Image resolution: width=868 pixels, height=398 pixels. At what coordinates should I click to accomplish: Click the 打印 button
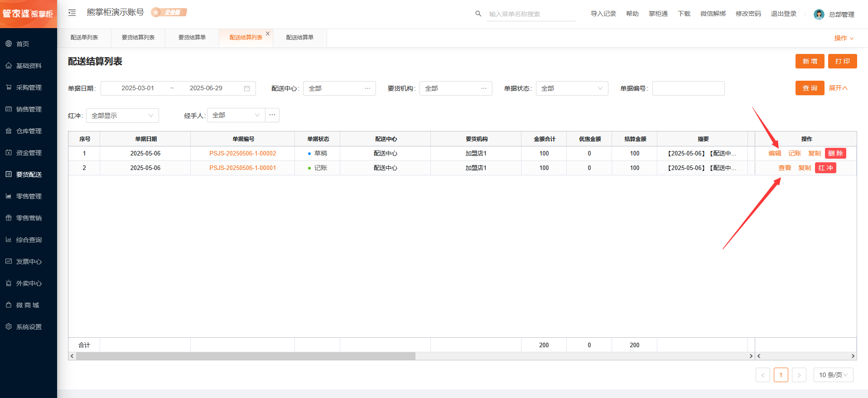click(843, 61)
